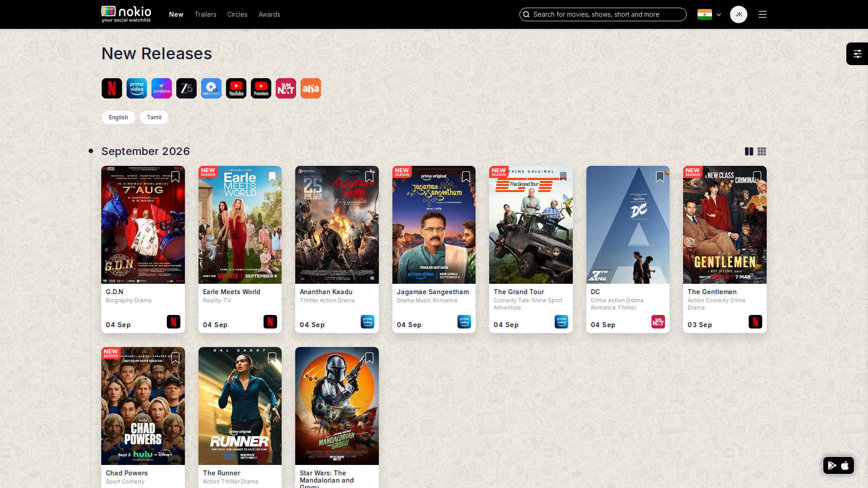
Task: Bookmark The Grand Tour to watchlist
Action: (x=563, y=177)
